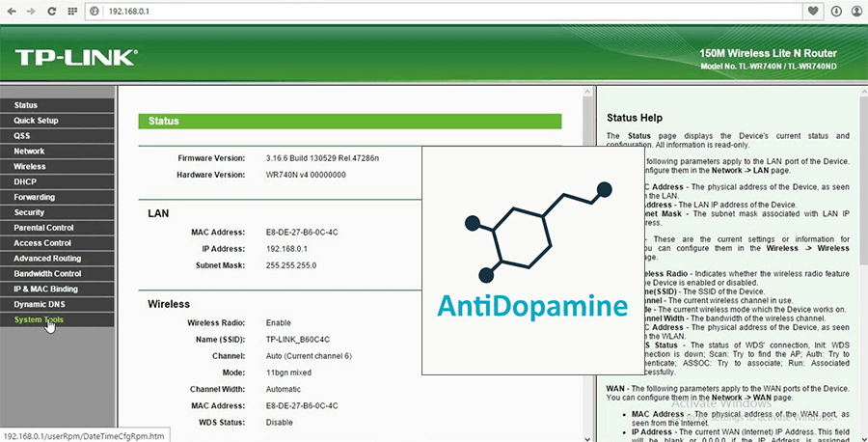Click the green Status section header
This screenshot has height=442, width=868.
coord(350,122)
